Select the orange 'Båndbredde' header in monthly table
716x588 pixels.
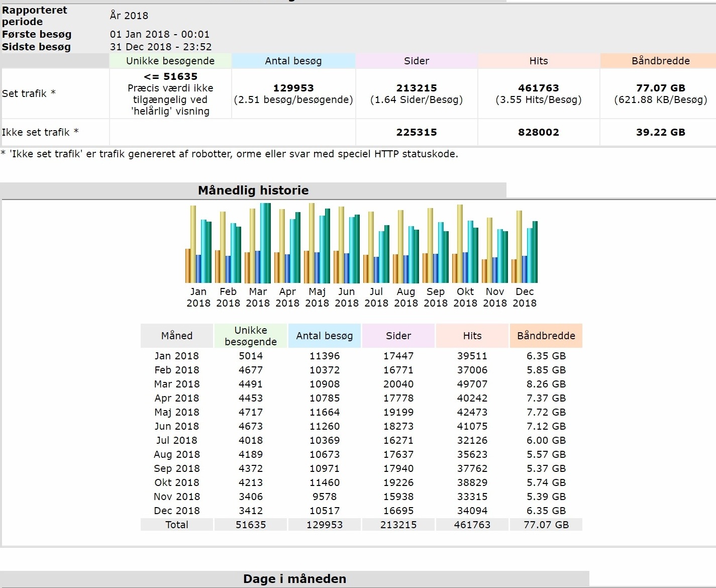pos(546,336)
